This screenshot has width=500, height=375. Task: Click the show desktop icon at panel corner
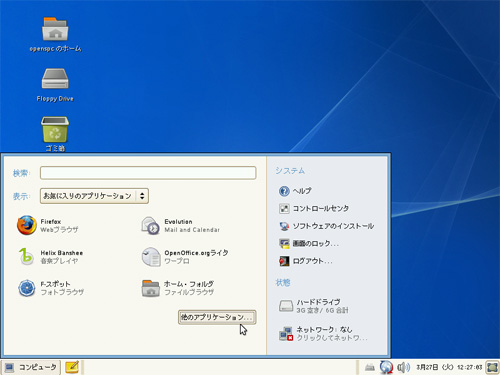pyautogui.click(x=492, y=367)
